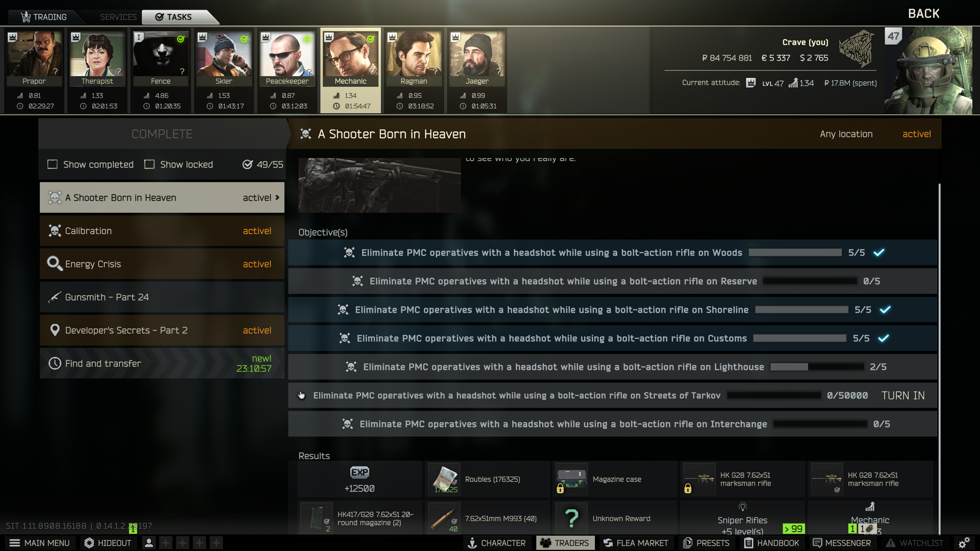Click the task description scrollbar
Viewport: 980px width, 551px height.
(x=939, y=359)
